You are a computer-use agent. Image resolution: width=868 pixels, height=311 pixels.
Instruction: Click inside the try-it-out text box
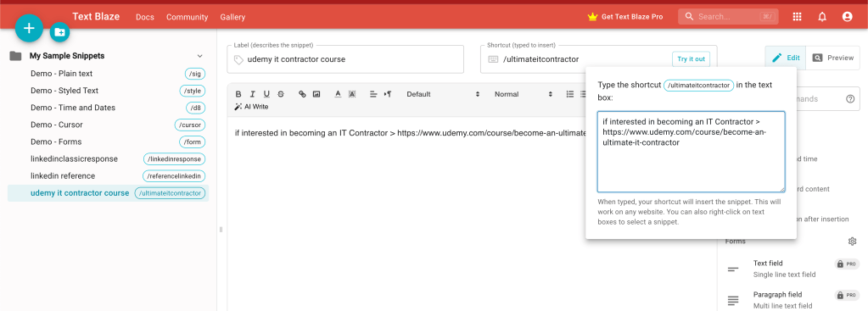point(691,152)
